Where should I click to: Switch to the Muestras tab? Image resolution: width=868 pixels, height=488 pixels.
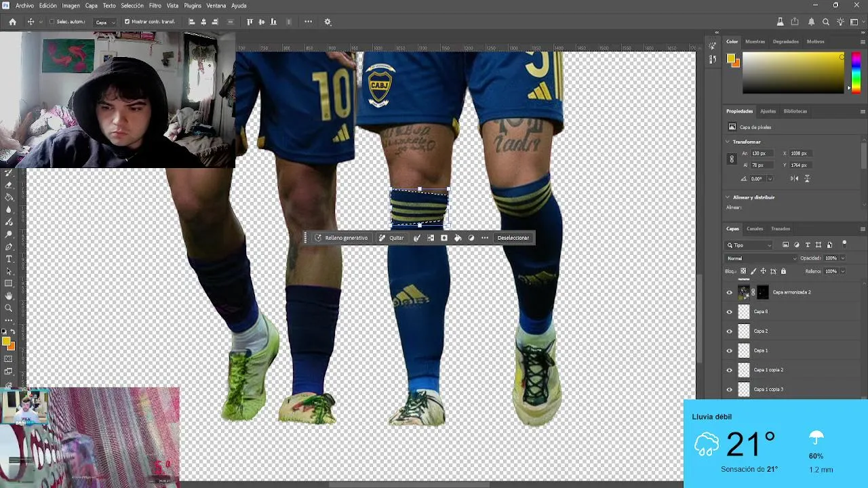755,41
